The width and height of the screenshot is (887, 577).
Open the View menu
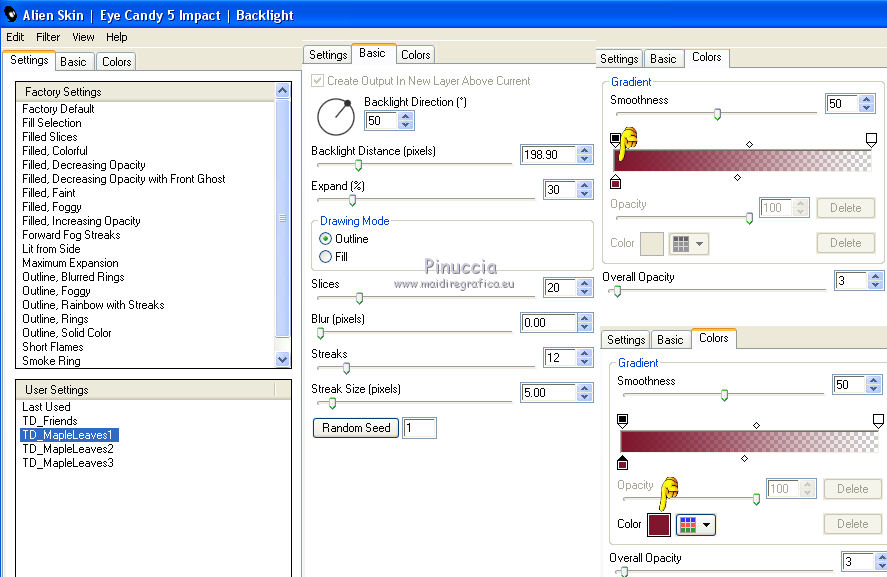83,37
